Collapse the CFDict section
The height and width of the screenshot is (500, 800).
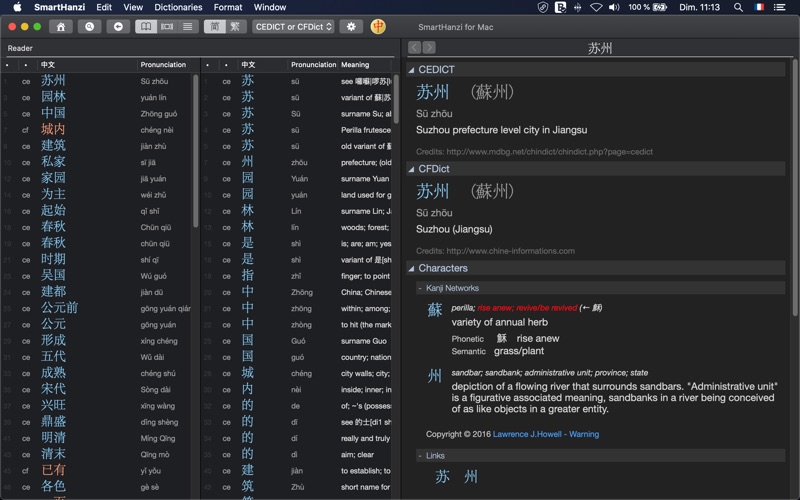(411, 169)
